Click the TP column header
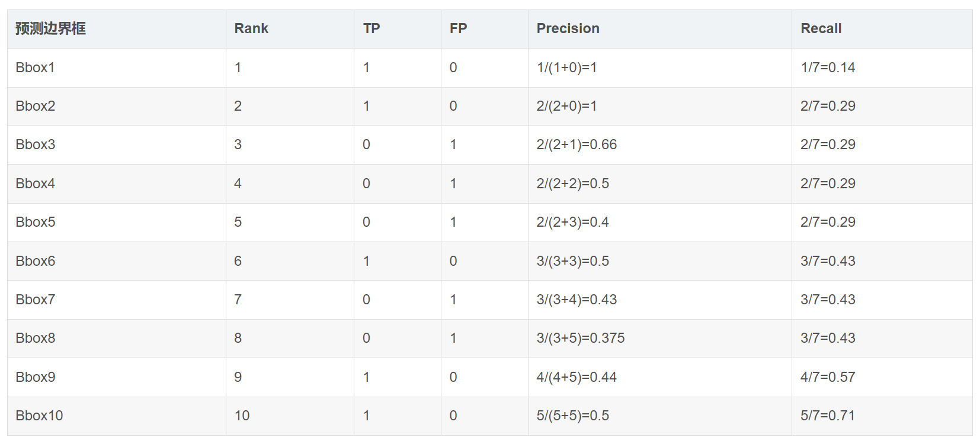 [x=371, y=28]
